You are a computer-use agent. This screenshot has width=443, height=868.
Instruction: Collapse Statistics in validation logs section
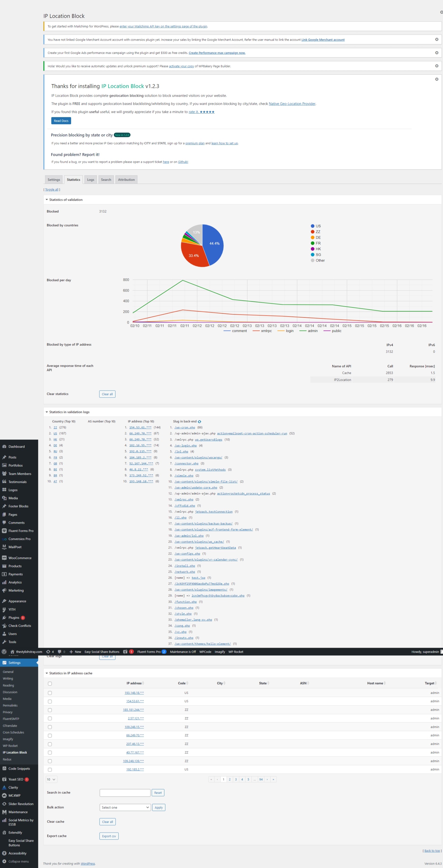(x=47, y=412)
